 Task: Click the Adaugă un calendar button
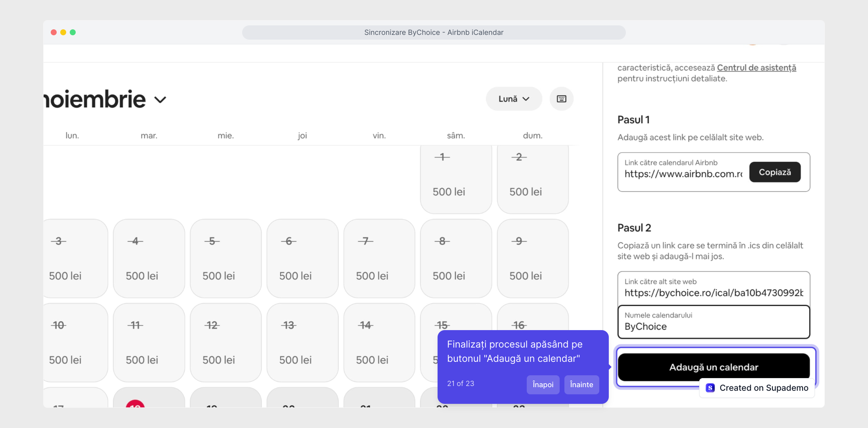713,367
